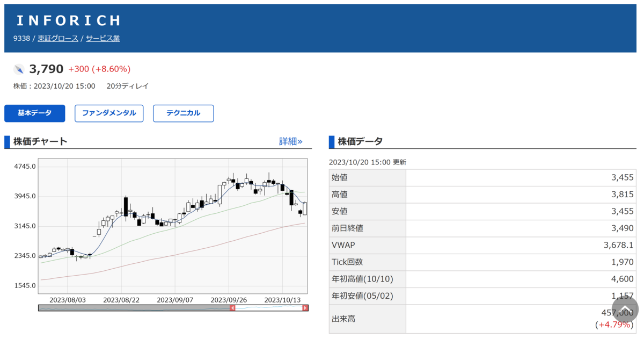Click the chart axis value 4745.0
The height and width of the screenshot is (338, 644).
click(x=25, y=167)
